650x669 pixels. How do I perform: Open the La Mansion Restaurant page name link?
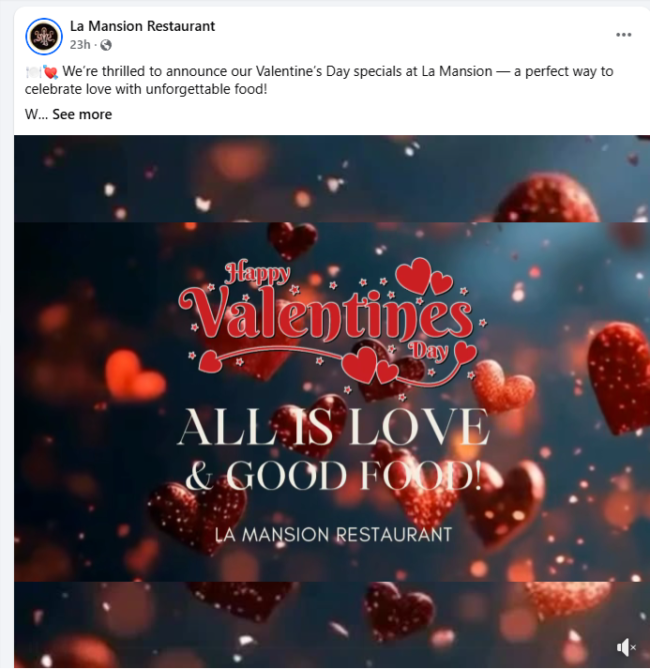[143, 26]
